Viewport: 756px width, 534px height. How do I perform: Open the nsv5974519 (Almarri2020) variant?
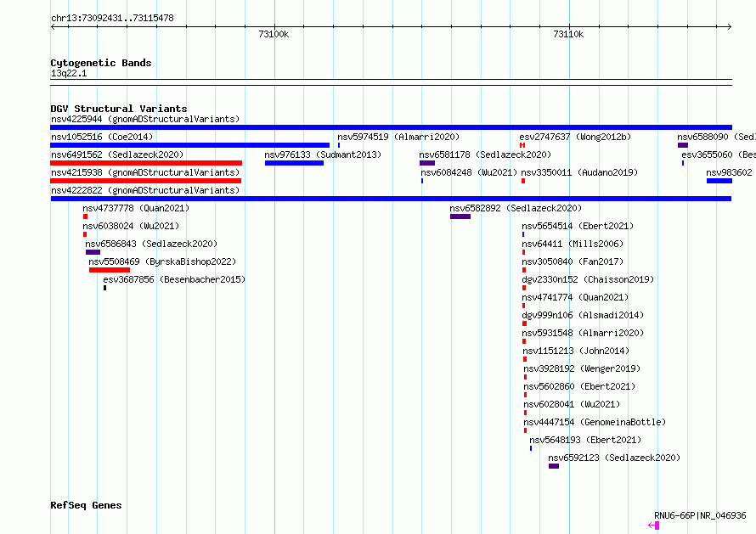[398, 137]
